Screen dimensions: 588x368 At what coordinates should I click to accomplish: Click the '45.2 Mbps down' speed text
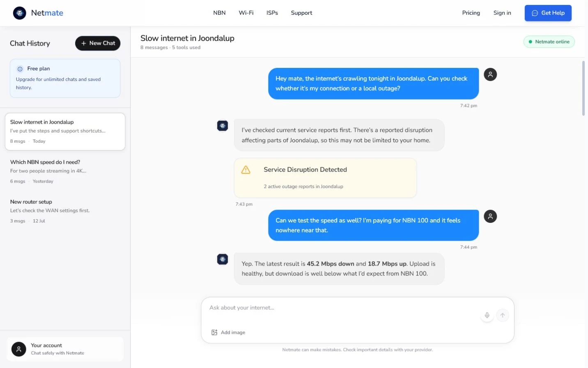[x=331, y=264]
